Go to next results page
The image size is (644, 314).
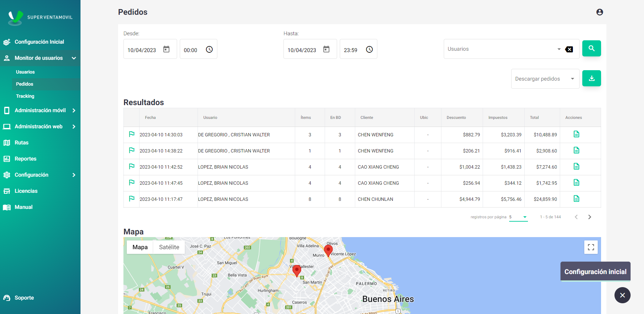coord(590,217)
